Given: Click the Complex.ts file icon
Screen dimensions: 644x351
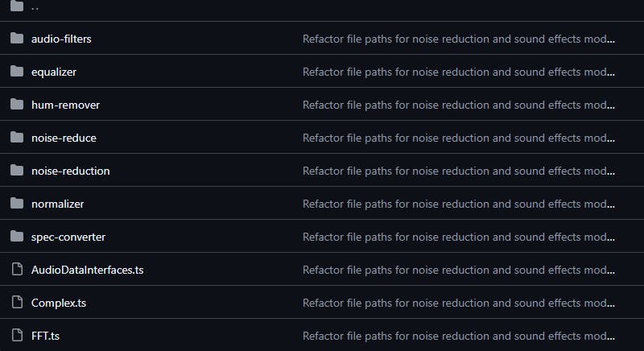Looking at the screenshot, I should (17, 303).
